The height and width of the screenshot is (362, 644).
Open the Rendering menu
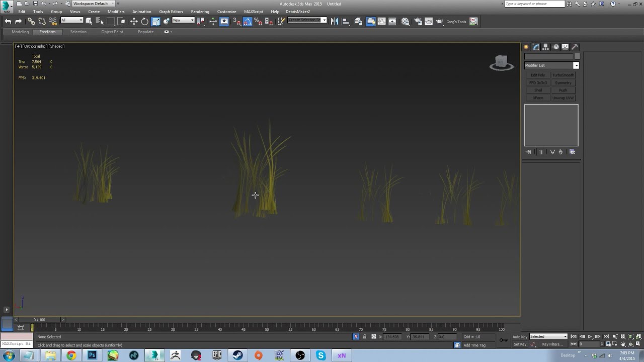click(200, 12)
